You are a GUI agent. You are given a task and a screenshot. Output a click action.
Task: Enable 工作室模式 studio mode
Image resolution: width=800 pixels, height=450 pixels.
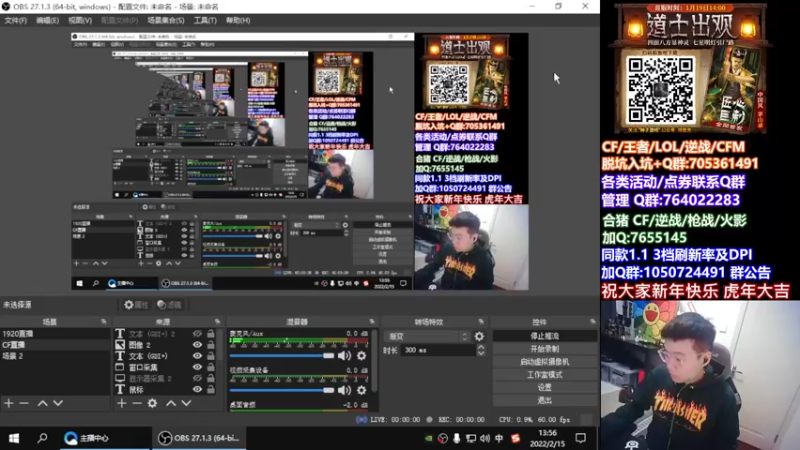point(544,374)
